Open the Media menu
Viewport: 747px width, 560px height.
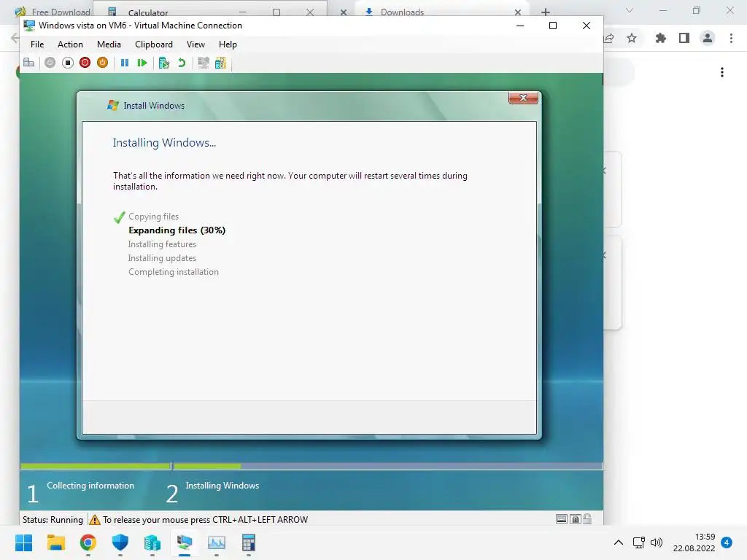tap(109, 44)
